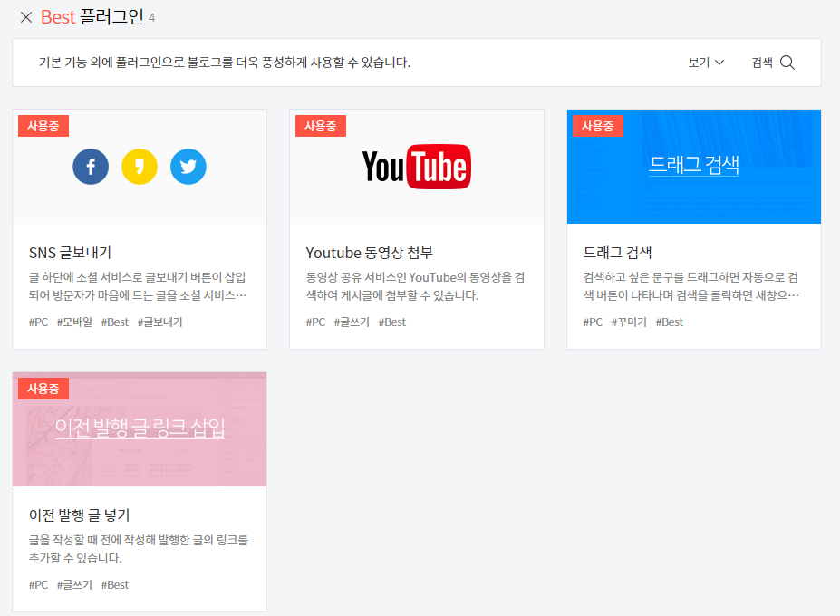Screen dimensions: 840x616
Task: Click #모바일 tag in SNS 글보내기 card
Action: click(x=74, y=322)
